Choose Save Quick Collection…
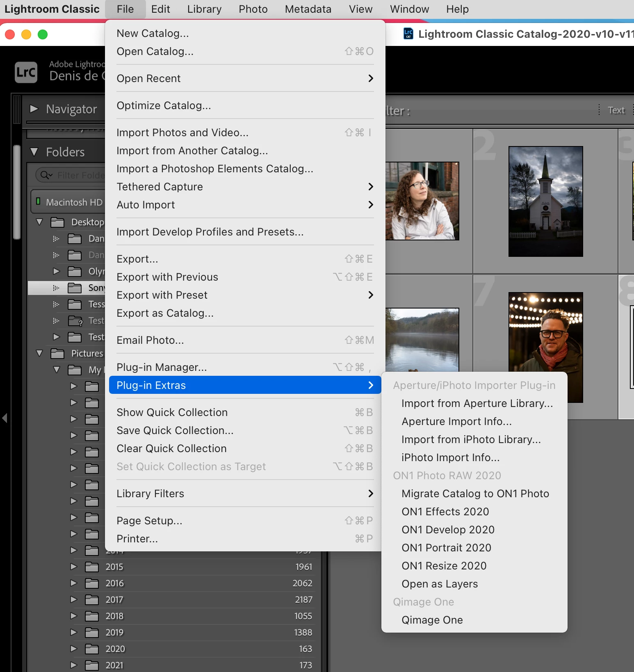 pos(245,430)
